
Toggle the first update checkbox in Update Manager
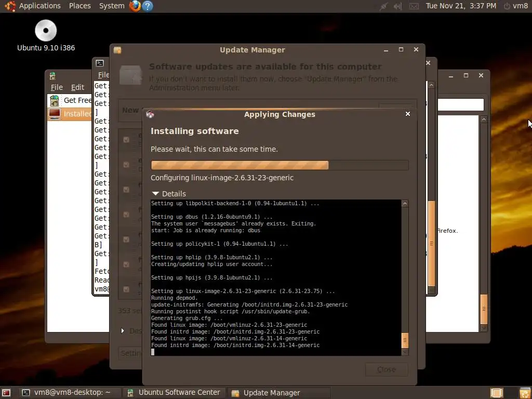(x=126, y=140)
